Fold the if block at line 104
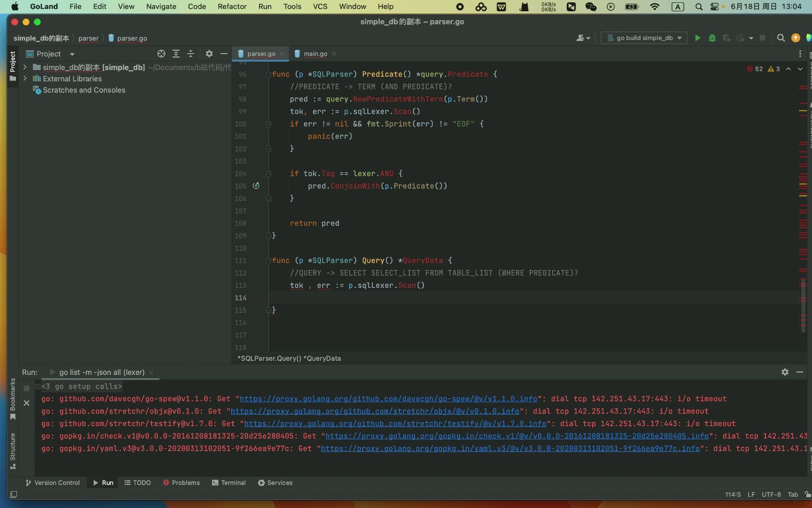This screenshot has height=508, width=812. point(268,174)
